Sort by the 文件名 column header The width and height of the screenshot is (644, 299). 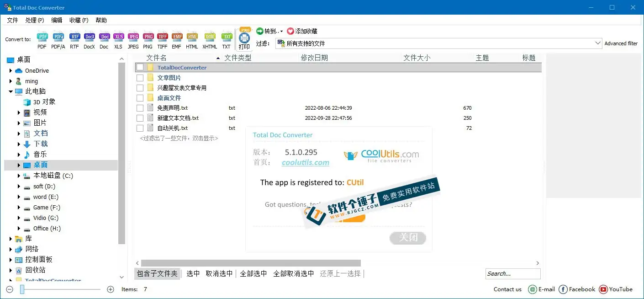pos(156,58)
